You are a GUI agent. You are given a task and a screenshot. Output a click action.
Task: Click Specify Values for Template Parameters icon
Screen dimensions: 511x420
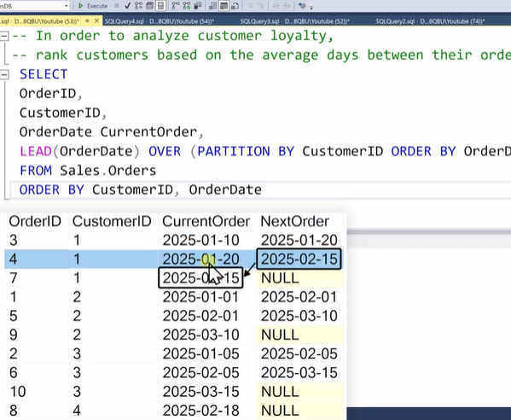(x=302, y=5)
